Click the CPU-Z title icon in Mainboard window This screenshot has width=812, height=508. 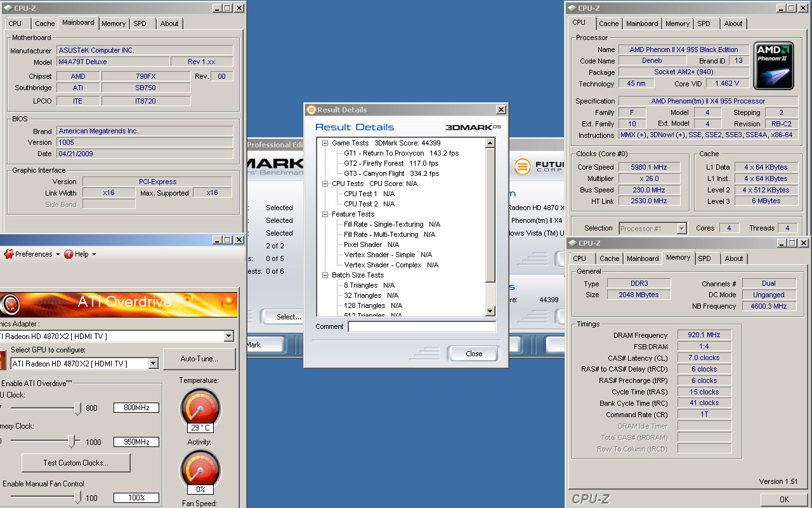coord(8,8)
